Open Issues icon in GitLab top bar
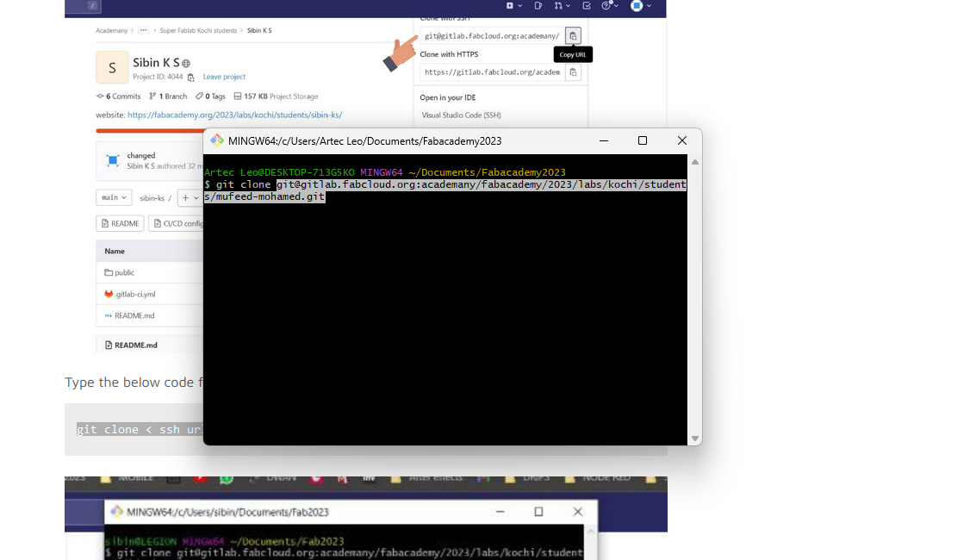 [x=538, y=5]
